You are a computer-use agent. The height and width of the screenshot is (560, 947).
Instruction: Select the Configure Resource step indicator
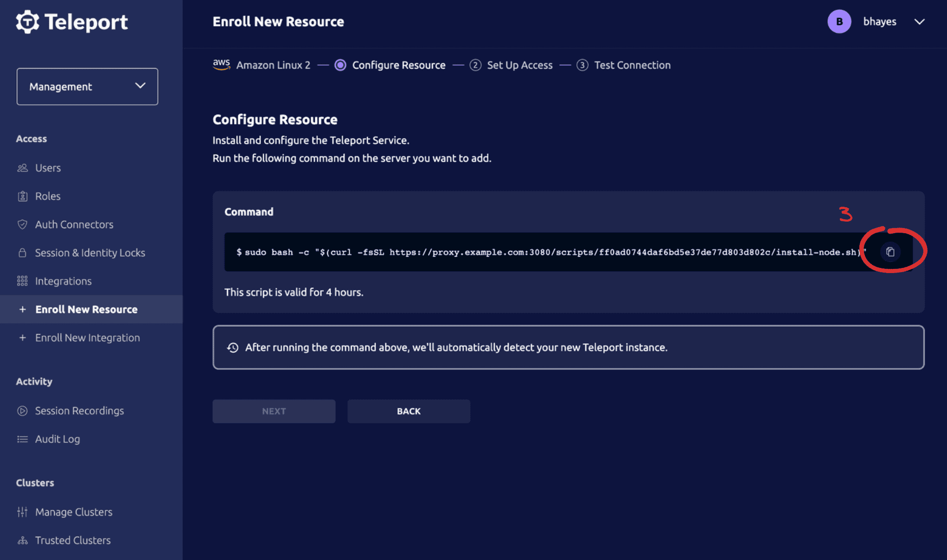[340, 65]
